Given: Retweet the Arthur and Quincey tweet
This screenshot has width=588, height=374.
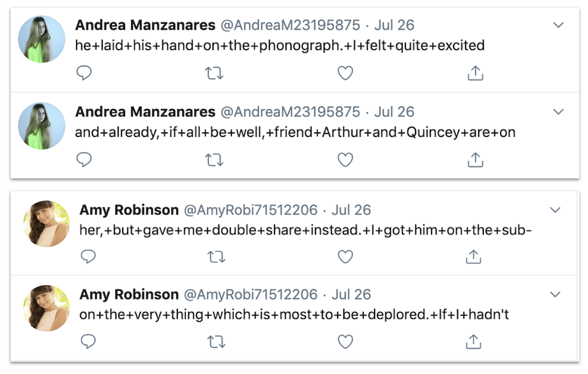Looking at the screenshot, I should (x=214, y=160).
